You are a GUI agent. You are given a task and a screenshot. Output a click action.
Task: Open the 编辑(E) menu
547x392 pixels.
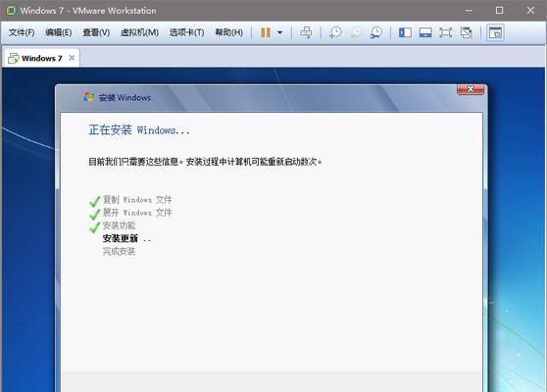(x=59, y=32)
